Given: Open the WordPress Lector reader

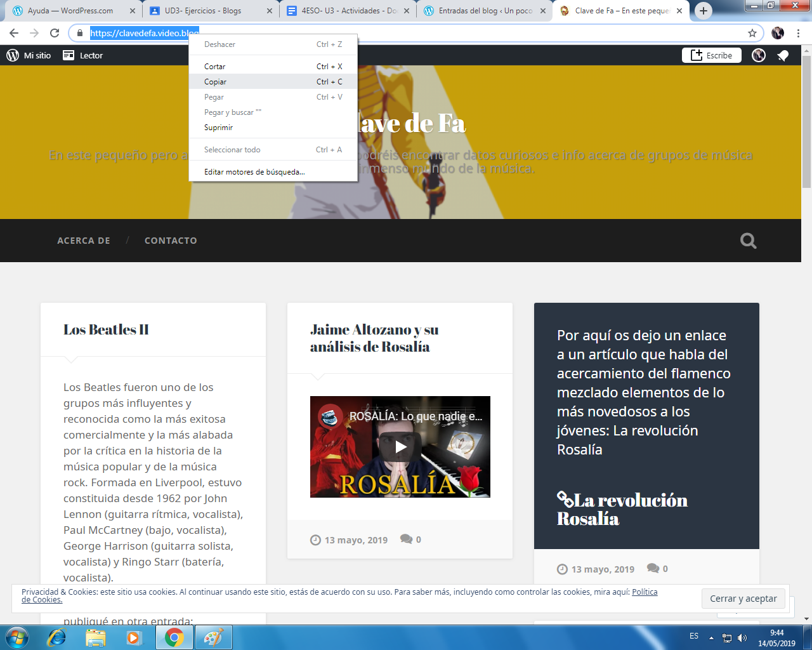Looking at the screenshot, I should coord(83,56).
